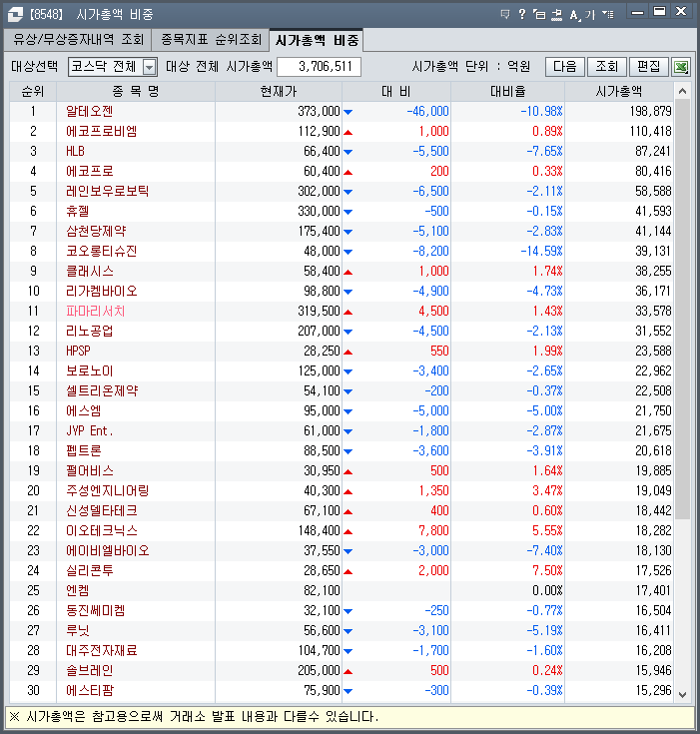Viewport: 700px width, 734px height.
Task: Switch to 유상/무상증자내역 조회 tab
Action: pos(77,40)
